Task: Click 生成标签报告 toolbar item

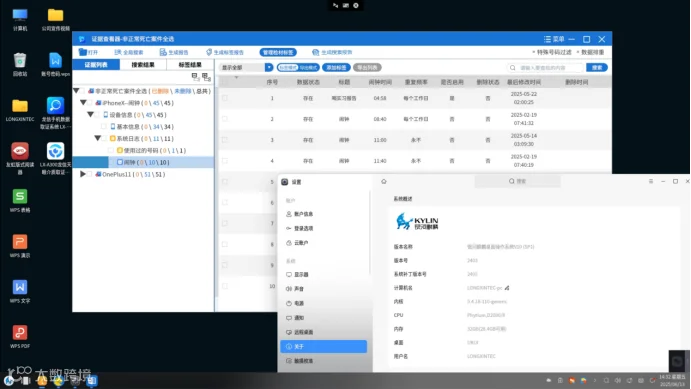Action: 225,52
